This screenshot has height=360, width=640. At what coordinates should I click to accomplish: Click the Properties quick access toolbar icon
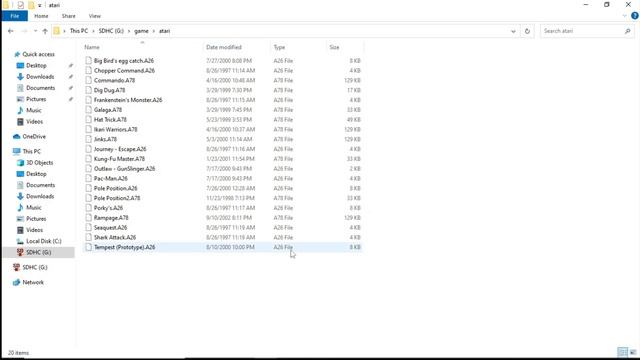point(20,5)
